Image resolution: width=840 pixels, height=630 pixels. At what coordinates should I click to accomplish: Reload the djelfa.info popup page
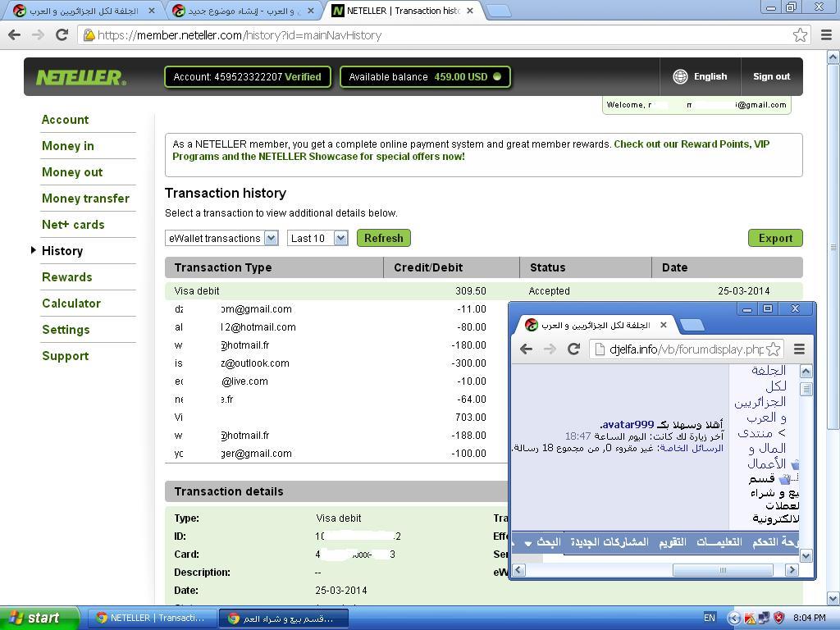point(573,349)
